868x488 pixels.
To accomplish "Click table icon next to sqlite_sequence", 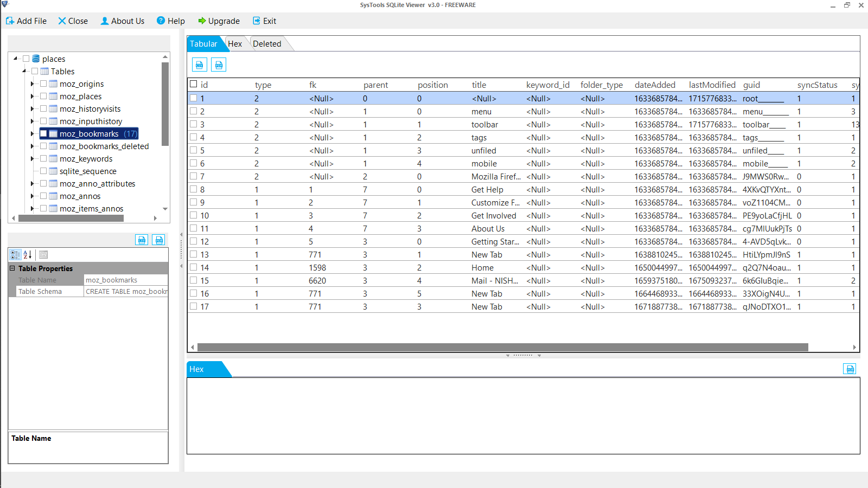I will pos(53,171).
